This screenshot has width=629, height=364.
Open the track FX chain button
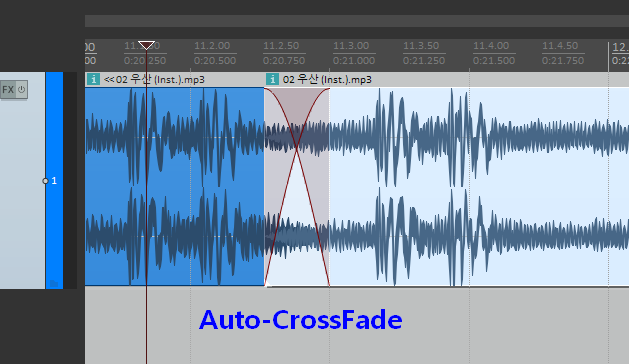[x=8, y=89]
